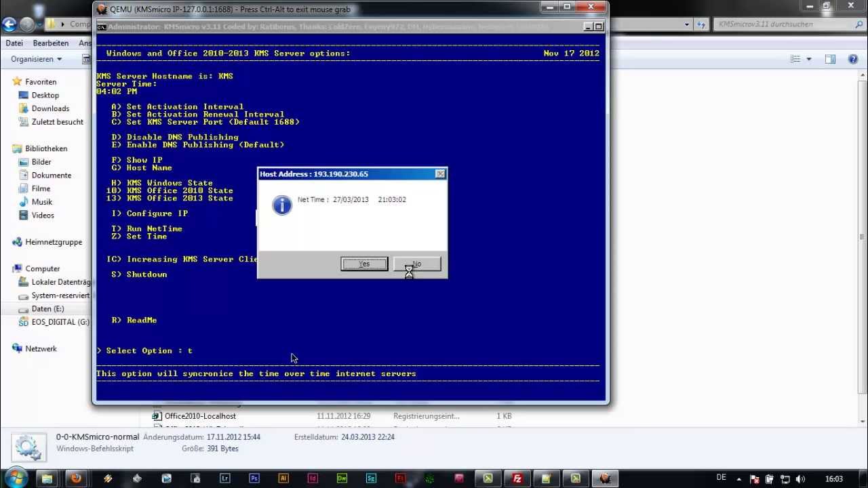Select Desktop in navigation pane

[x=45, y=96]
